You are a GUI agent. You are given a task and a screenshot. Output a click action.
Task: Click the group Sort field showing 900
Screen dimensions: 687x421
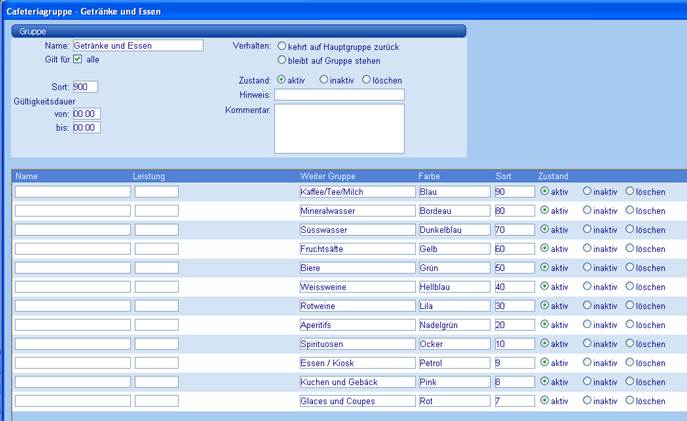coord(85,87)
